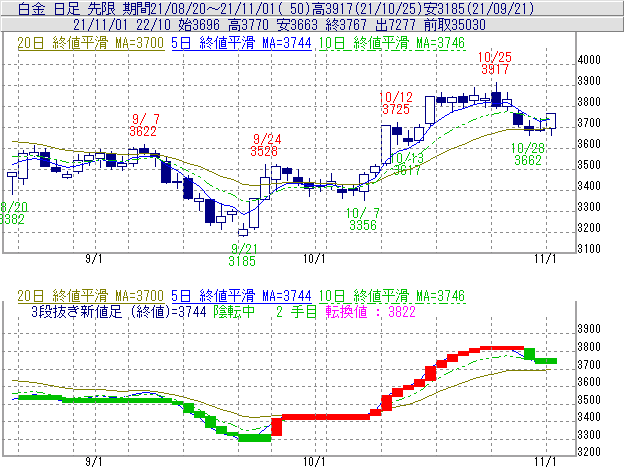Click the lower chart 20日 終値平滑 MA=3700 legend

pos(91,296)
